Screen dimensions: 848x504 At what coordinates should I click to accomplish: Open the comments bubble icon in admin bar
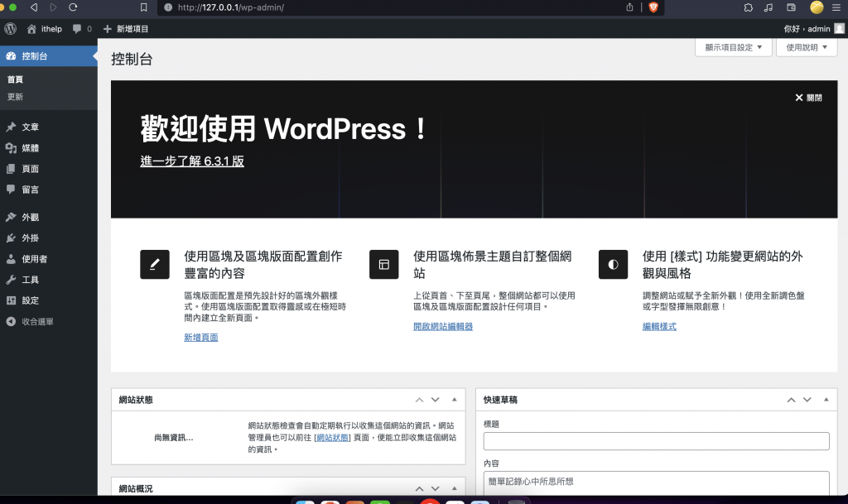[x=77, y=29]
